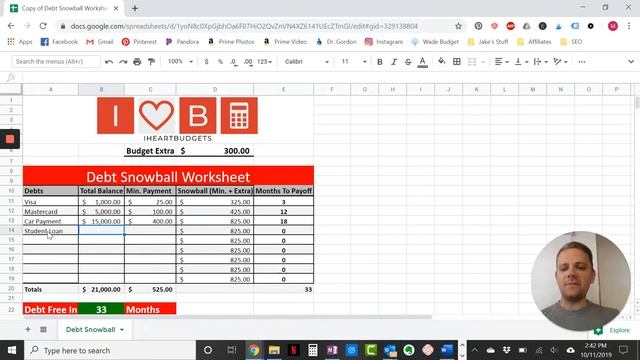Open the fill color picker
Image resolution: width=640 pixels, height=360 pixels.
(442, 62)
